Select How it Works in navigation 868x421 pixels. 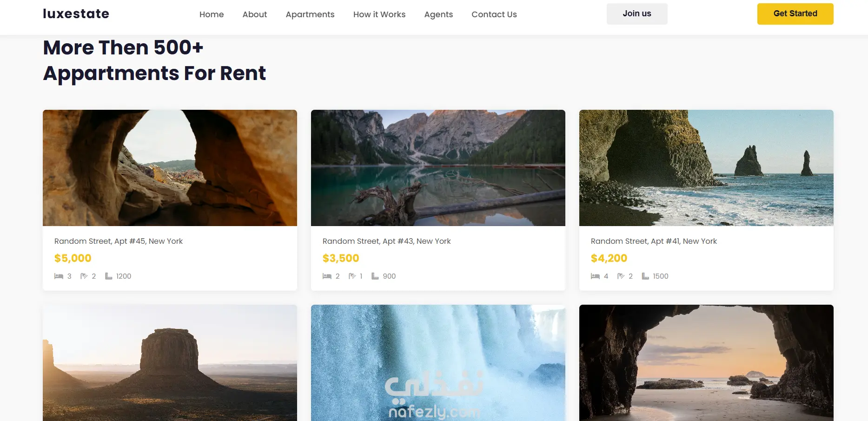tap(379, 14)
